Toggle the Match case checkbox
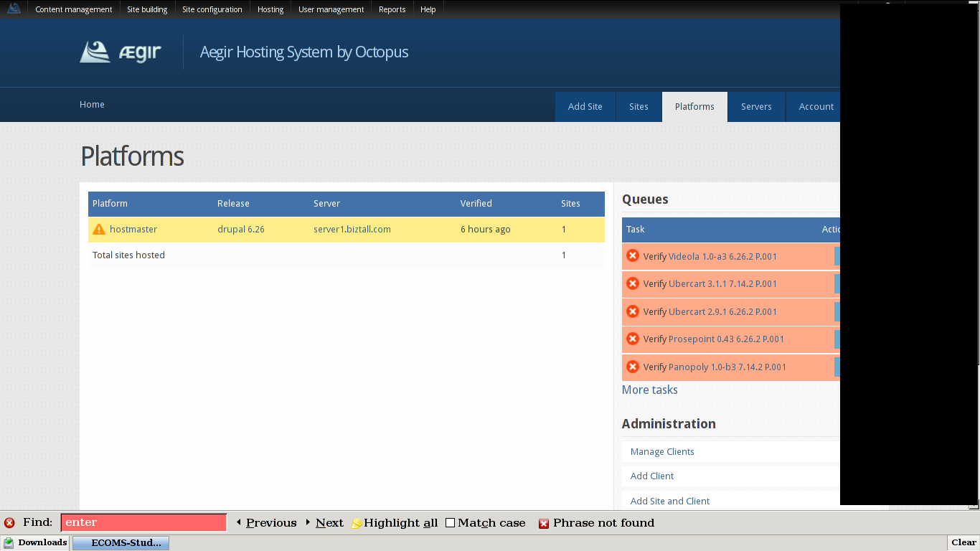This screenshot has width=980, height=551. click(x=450, y=523)
